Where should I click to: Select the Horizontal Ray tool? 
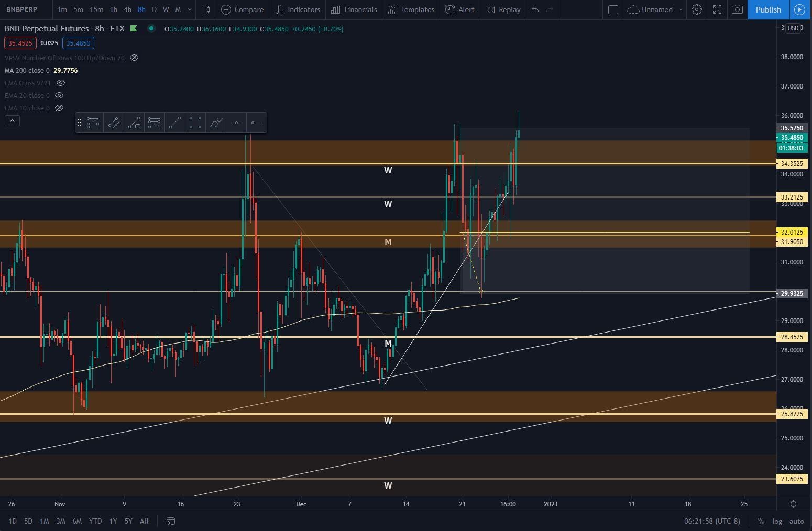tap(257, 123)
